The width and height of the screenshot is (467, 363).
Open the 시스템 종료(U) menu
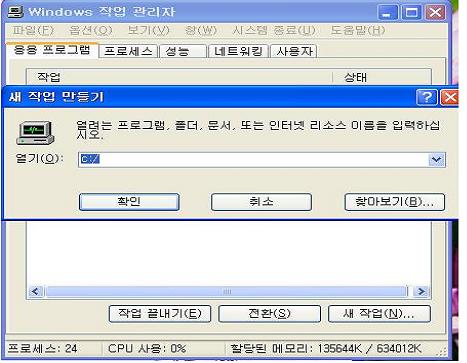(274, 31)
